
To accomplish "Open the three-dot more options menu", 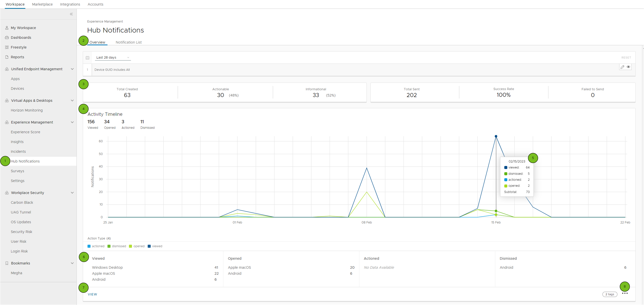I will point(625,293).
